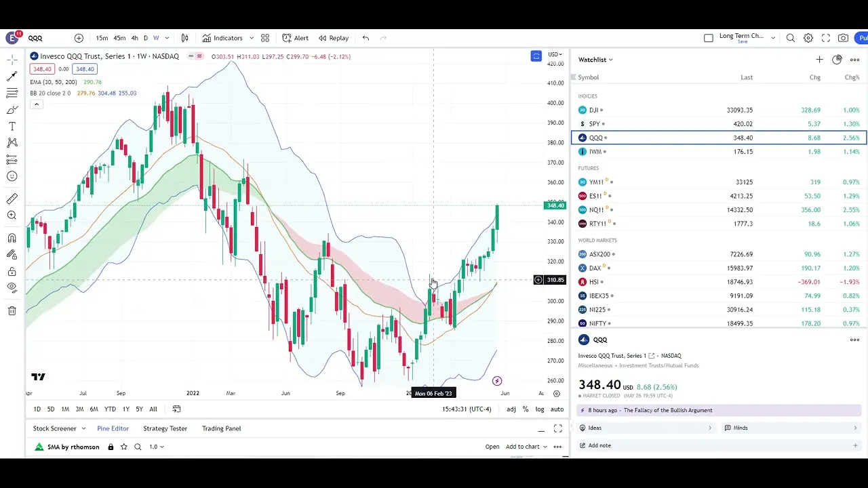This screenshot has height=488, width=868.
Task: Open the candlestick chart style selector
Action: click(184, 38)
